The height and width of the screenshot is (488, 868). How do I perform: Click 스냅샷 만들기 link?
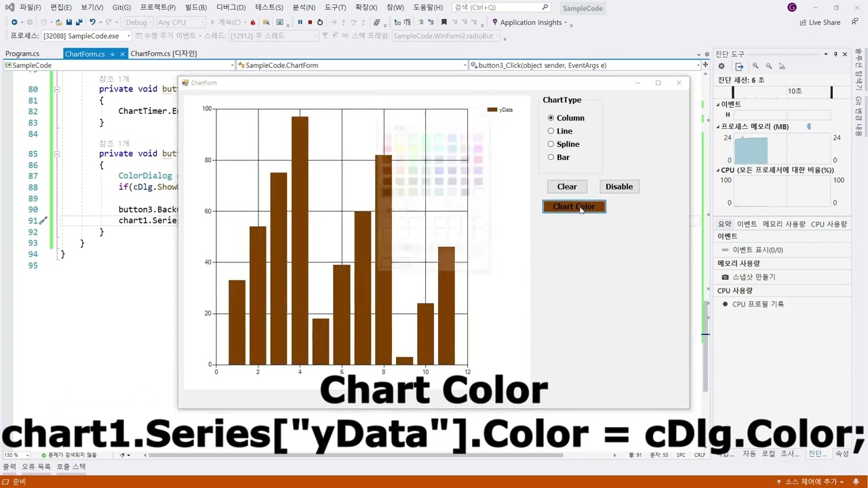point(753,277)
